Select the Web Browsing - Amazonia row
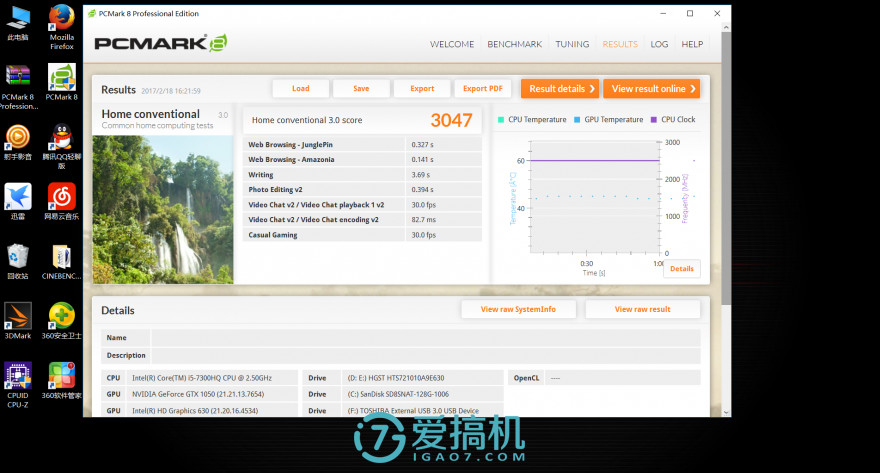Image resolution: width=880 pixels, height=473 pixels. [x=363, y=159]
